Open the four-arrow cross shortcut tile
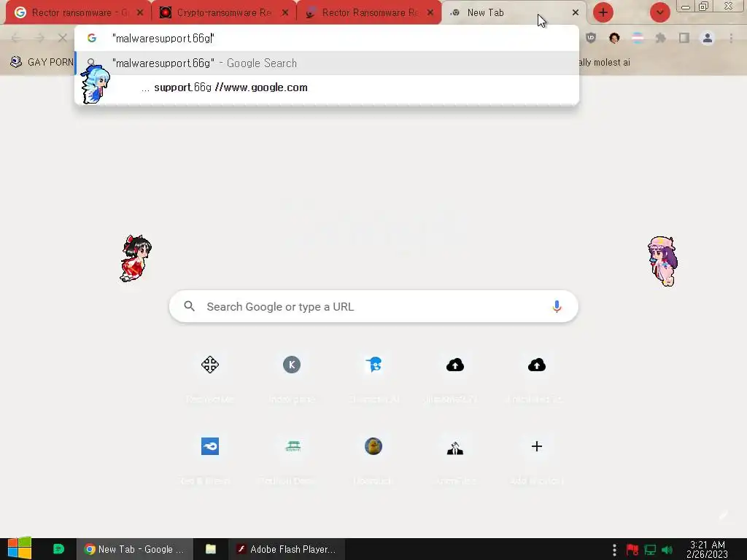Image resolution: width=747 pixels, height=560 pixels. [x=210, y=365]
